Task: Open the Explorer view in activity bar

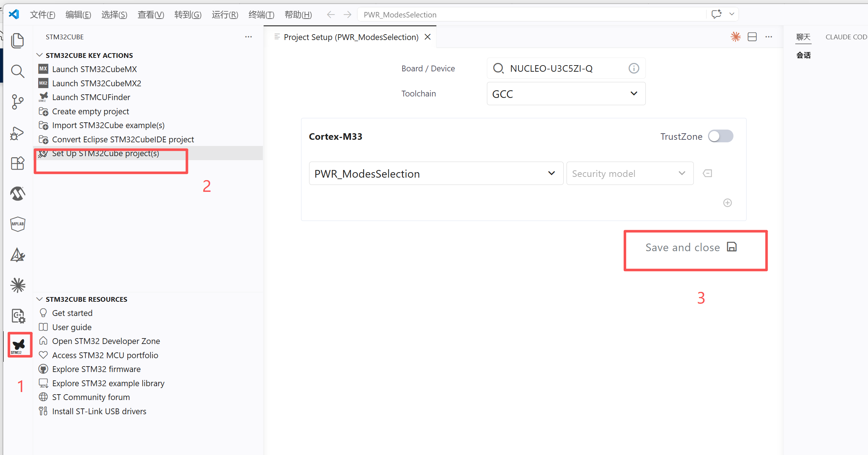Action: click(x=17, y=40)
